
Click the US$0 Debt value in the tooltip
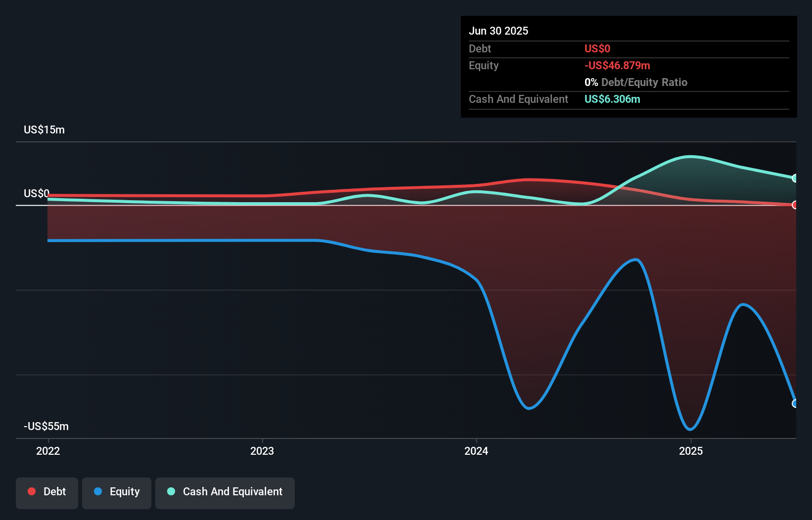point(597,48)
